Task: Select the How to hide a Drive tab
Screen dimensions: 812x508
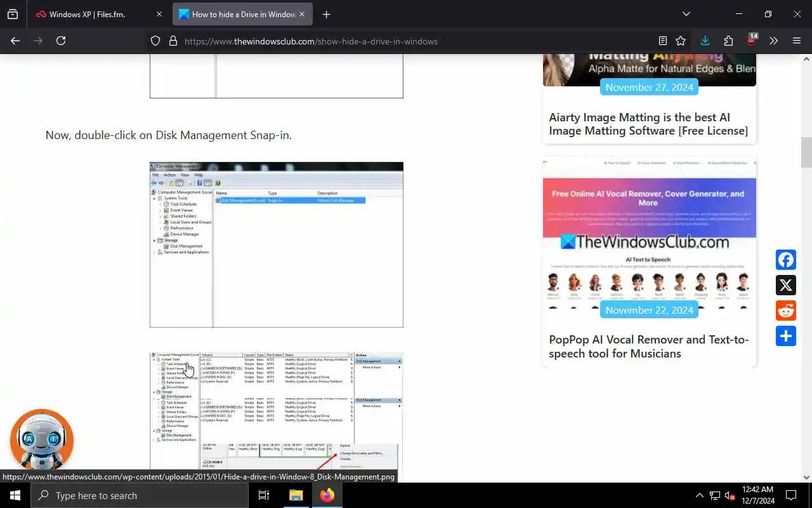Action: [242, 14]
